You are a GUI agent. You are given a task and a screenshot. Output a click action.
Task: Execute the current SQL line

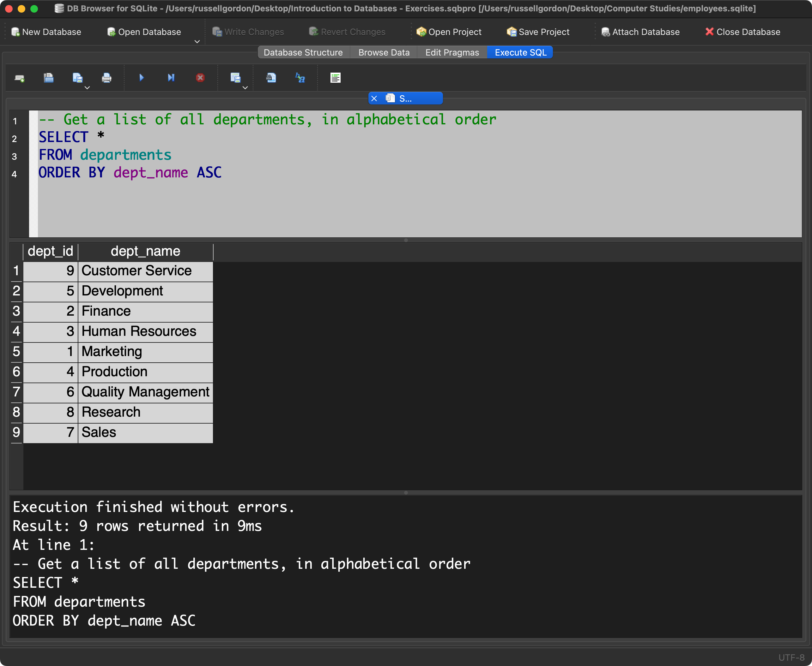pos(171,78)
